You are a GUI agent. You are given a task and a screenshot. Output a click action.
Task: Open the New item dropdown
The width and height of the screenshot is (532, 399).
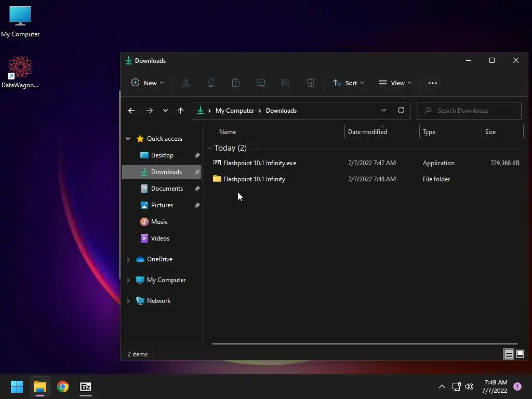click(147, 83)
